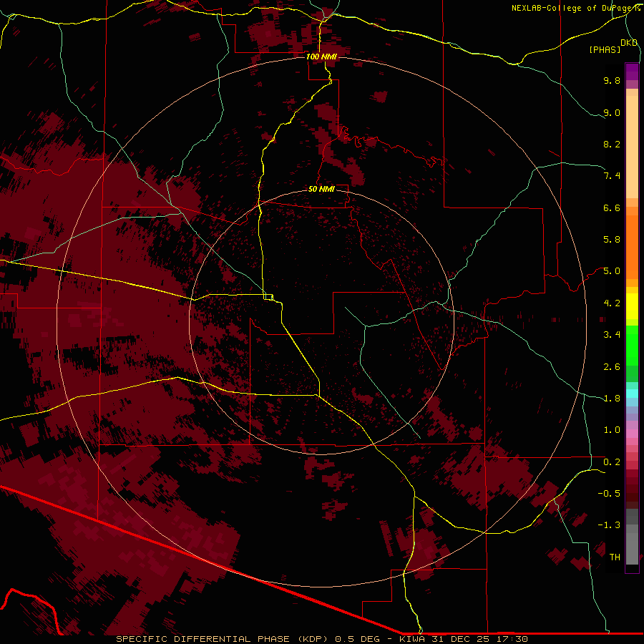Click the -1.3 scale label
The height and width of the screenshot is (644, 644).
[609, 525]
